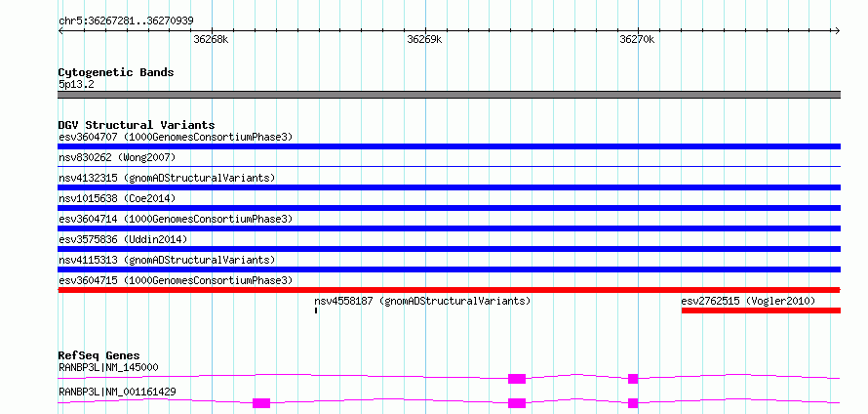This screenshot has height=414, width=868.
Task: Click the nsv4558187 (gnomADStructuralVariants) label
Action: point(423,301)
